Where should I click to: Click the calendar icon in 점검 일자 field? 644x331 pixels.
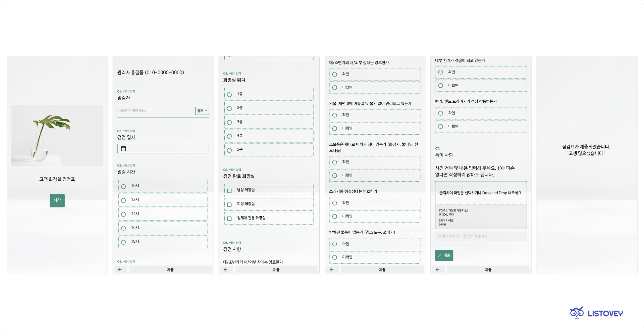123,149
